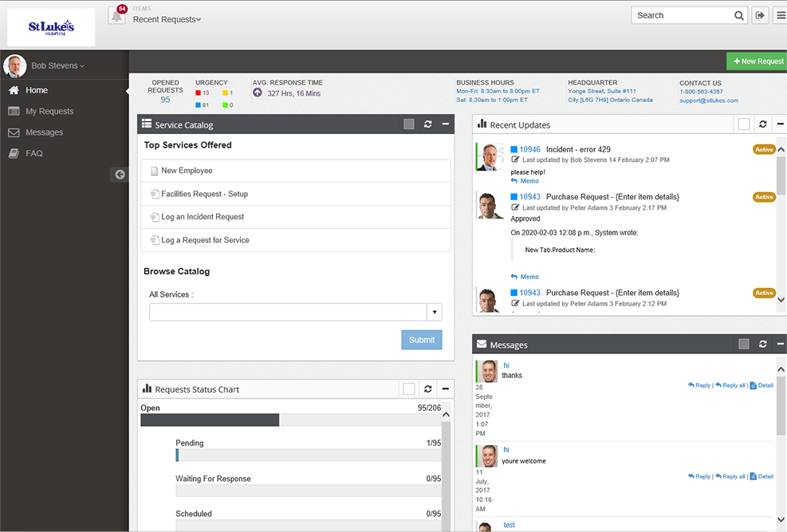
Task: Collapse the sidebar using the arrow icon
Action: [x=120, y=174]
